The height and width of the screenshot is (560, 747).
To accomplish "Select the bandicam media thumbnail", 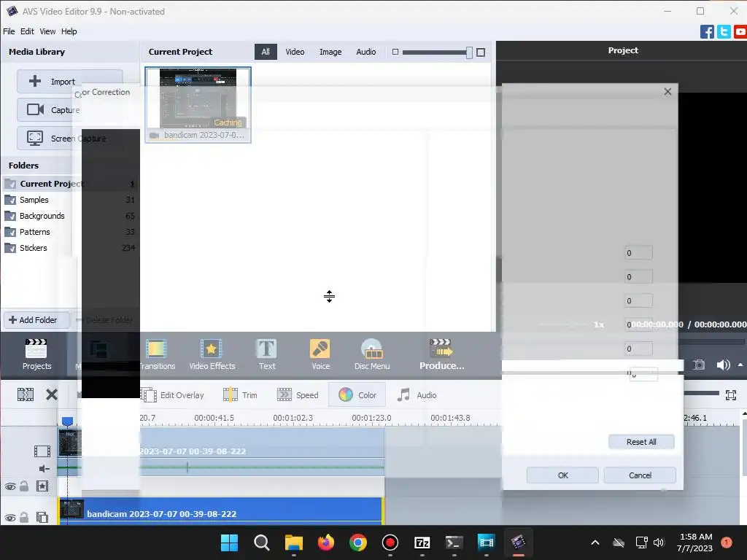I will (x=198, y=105).
